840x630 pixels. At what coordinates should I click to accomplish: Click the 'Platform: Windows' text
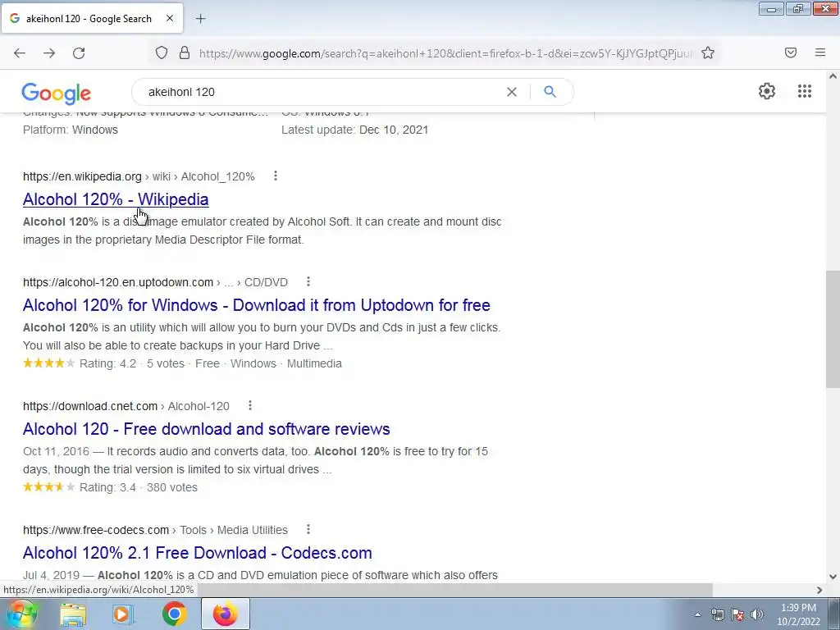tap(71, 130)
